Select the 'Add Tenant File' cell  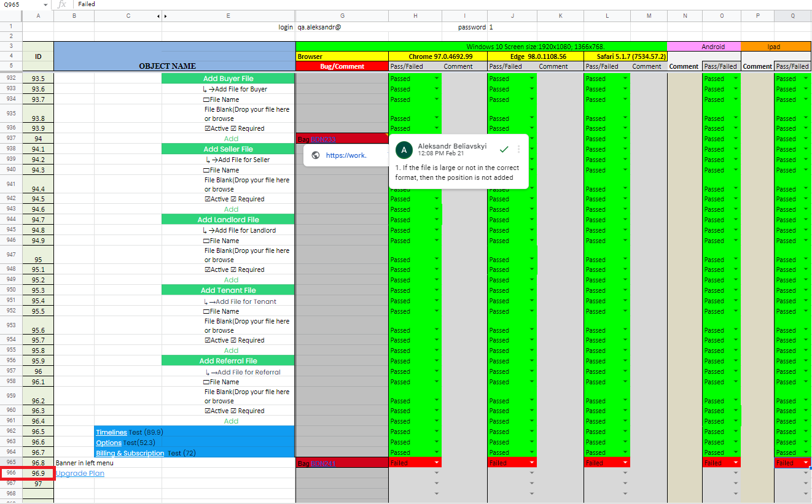tap(228, 290)
